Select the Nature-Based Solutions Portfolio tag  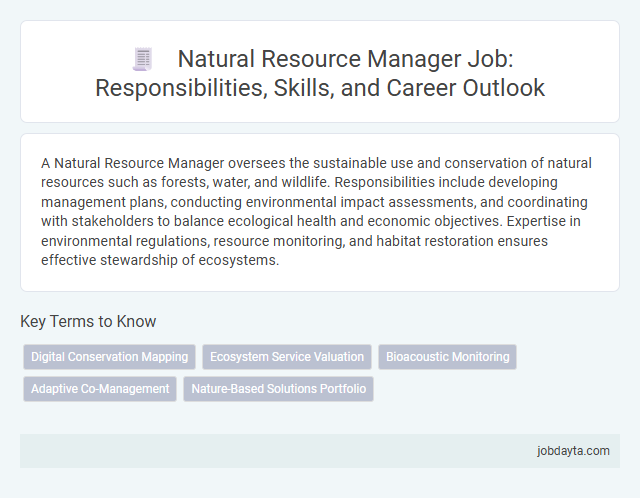tap(278, 389)
